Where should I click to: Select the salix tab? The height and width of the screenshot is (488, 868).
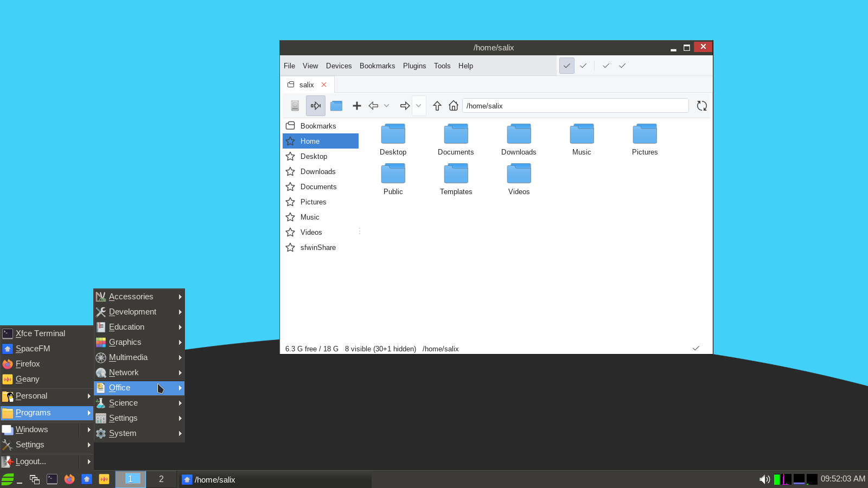coord(307,85)
